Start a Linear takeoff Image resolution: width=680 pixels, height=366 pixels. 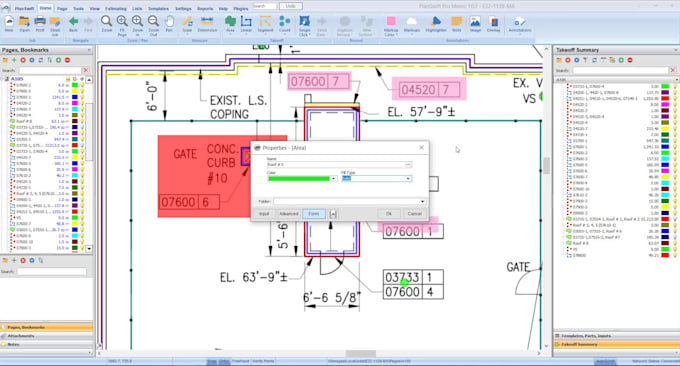click(x=246, y=24)
